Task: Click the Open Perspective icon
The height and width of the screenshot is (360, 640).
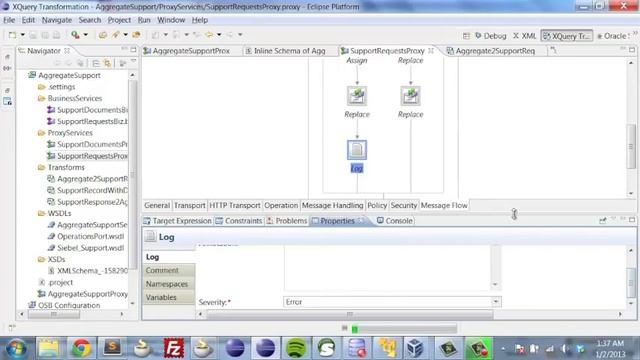Action: click(466, 36)
